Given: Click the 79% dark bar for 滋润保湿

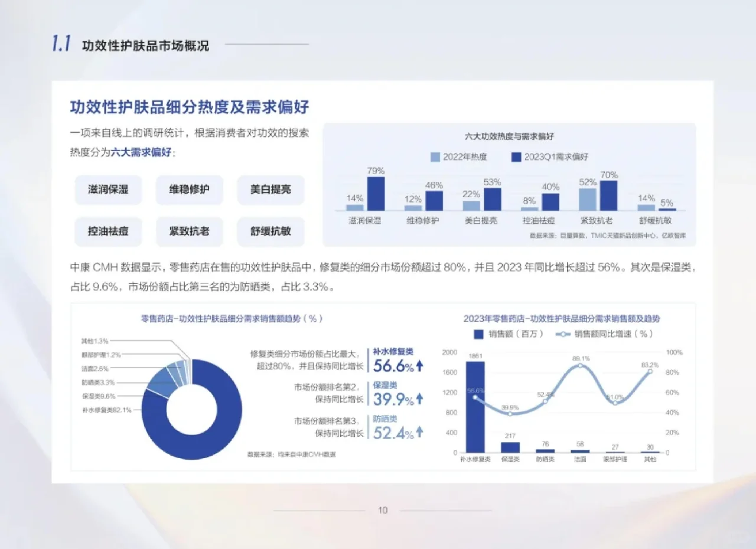Looking at the screenshot, I should coord(376,194).
